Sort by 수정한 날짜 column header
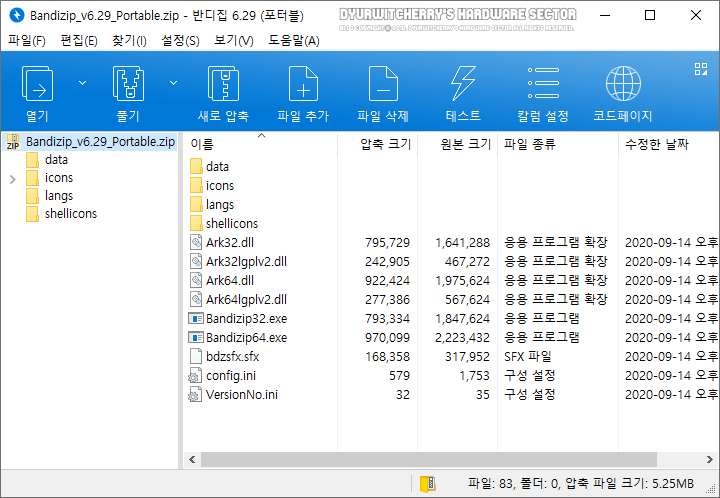 point(657,145)
